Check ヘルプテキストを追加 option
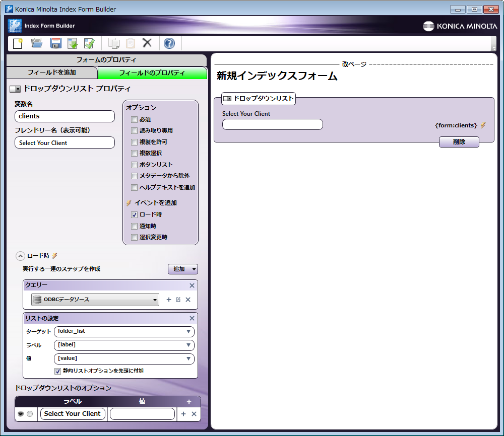This screenshot has width=504, height=436. point(135,187)
